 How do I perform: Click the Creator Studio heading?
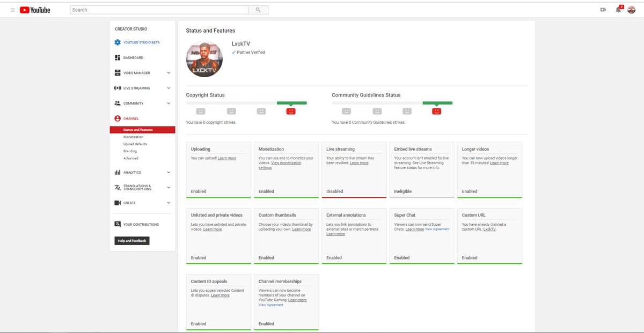131,29
